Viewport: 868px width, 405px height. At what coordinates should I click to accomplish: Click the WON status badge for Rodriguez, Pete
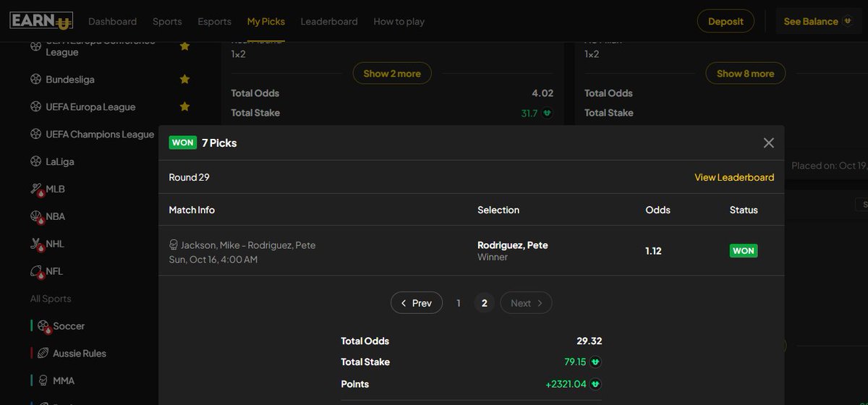coord(744,251)
